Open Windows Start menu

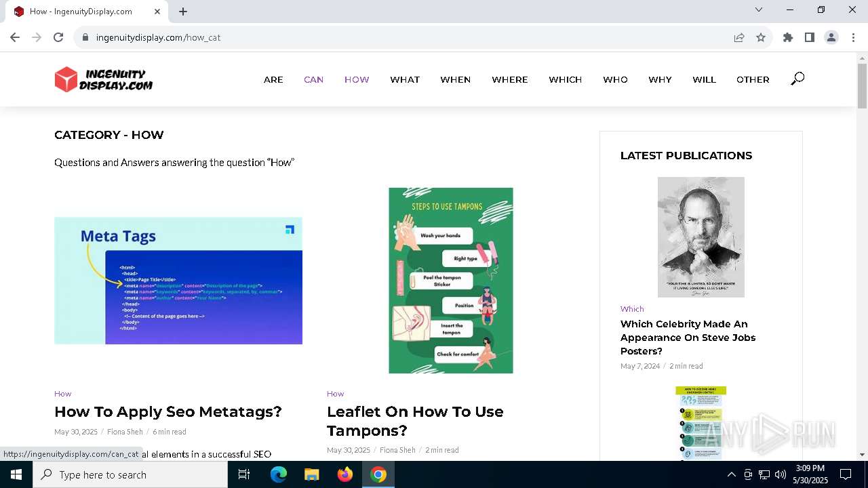point(16,474)
